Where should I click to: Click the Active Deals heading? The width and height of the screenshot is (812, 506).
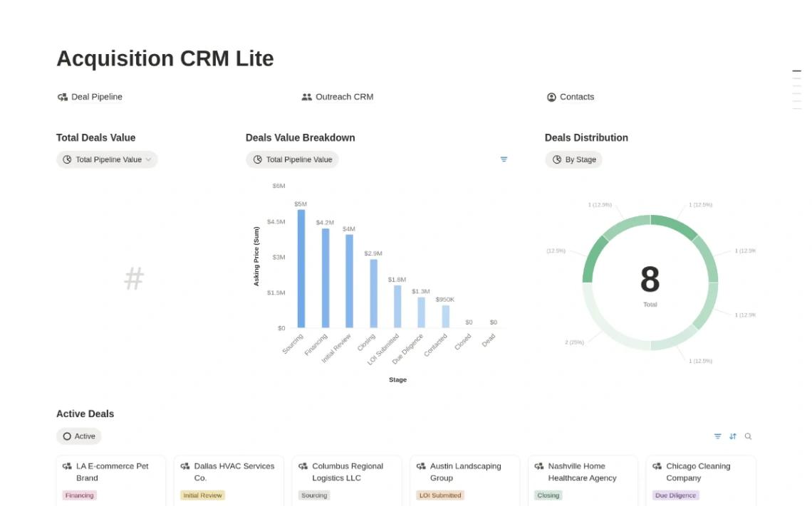point(85,414)
